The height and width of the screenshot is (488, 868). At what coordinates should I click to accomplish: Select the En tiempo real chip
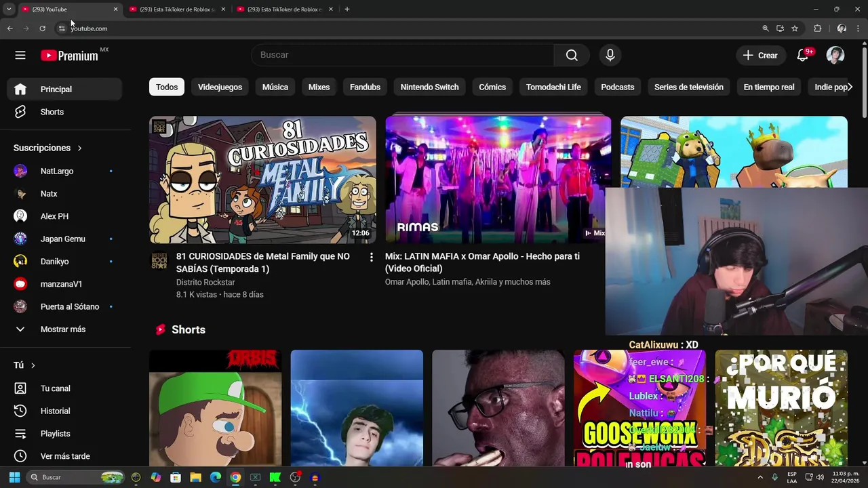coord(769,87)
